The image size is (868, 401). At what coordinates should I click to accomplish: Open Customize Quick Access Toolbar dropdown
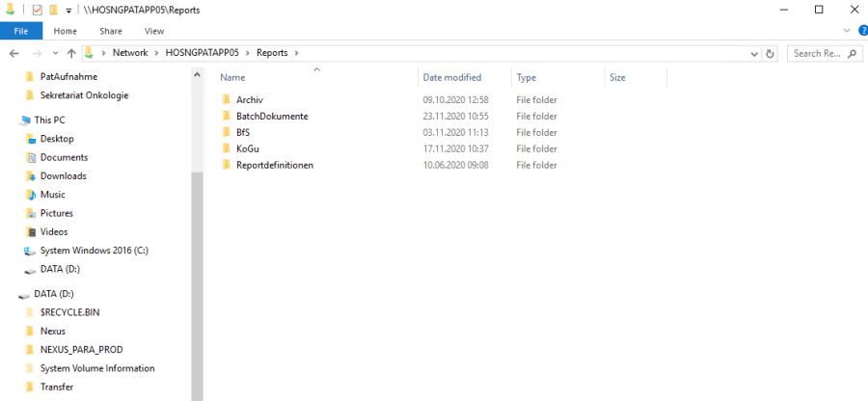point(68,11)
